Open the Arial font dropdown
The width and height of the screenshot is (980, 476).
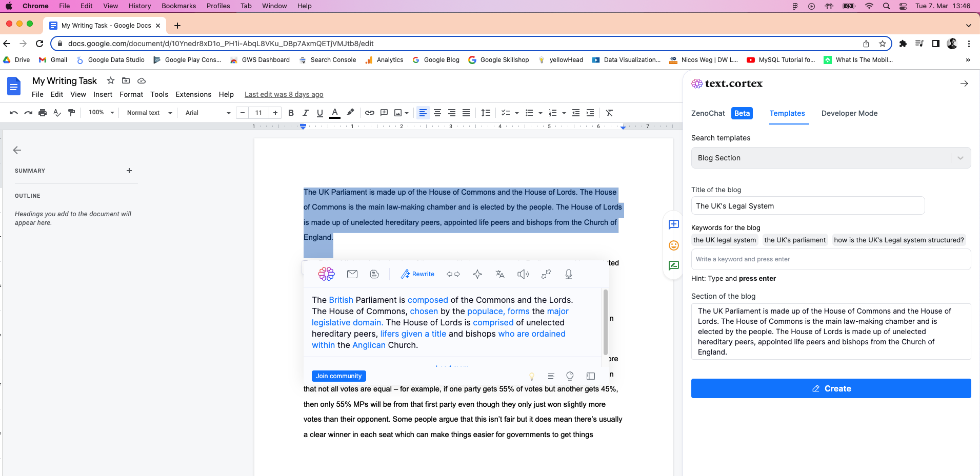tap(208, 113)
